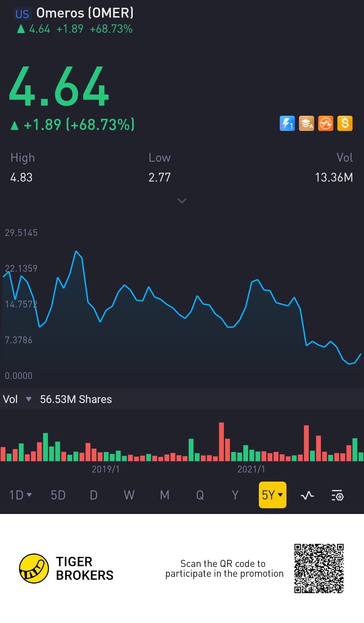Screen dimensions: 364x623
Task: Switch to the 5D chart tab
Action: [x=58, y=495]
